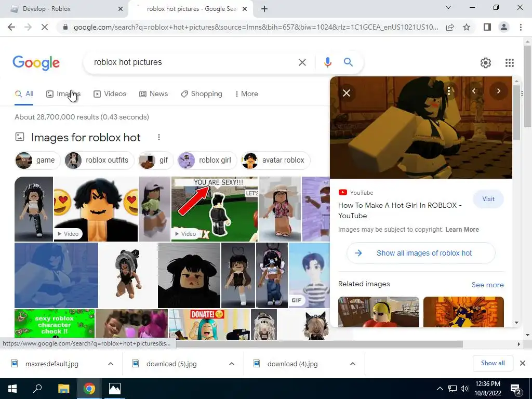
Task: Select the game filter chip
Action: (x=37, y=160)
